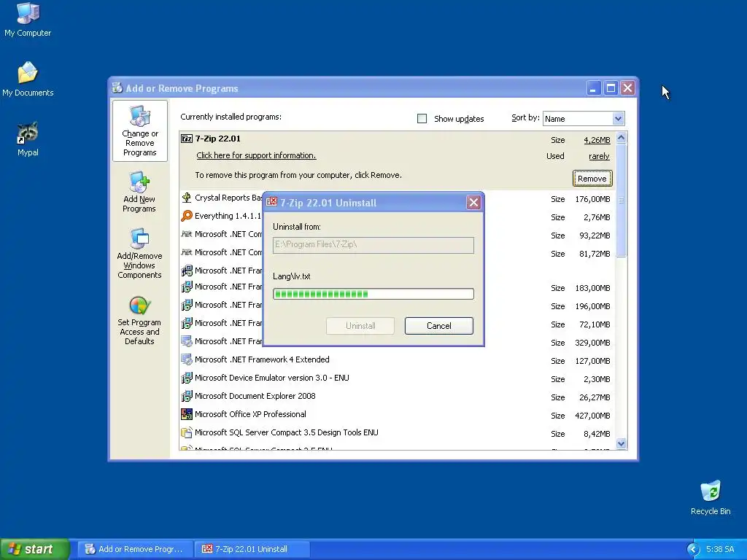The height and width of the screenshot is (560, 747).
Task: Minimize the Add or Remove Programs window
Action: point(594,88)
